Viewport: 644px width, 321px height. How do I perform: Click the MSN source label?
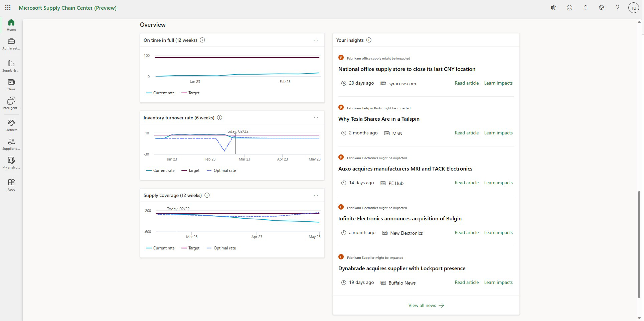pyautogui.click(x=397, y=133)
